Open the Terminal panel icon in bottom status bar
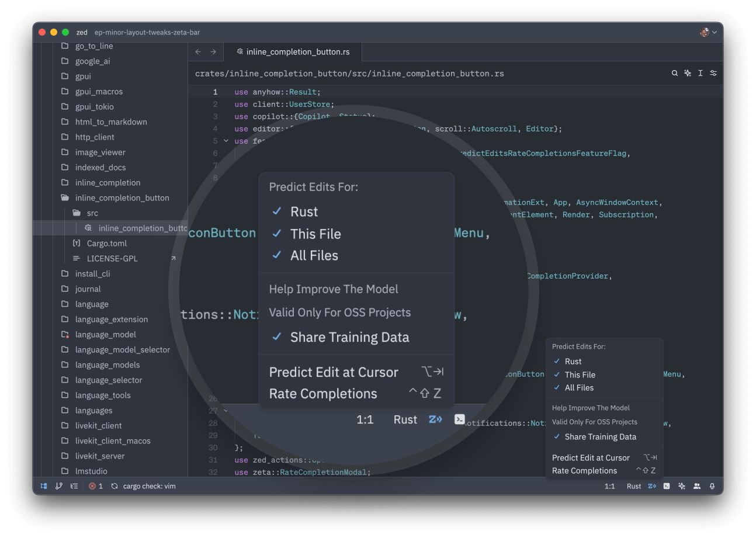 [667, 486]
